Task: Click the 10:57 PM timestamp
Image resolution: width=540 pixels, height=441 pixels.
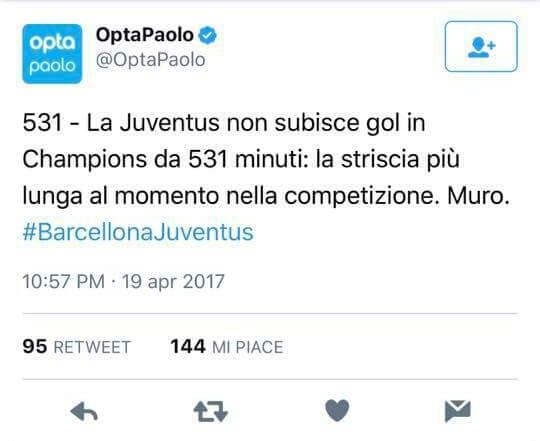Action: [x=63, y=281]
